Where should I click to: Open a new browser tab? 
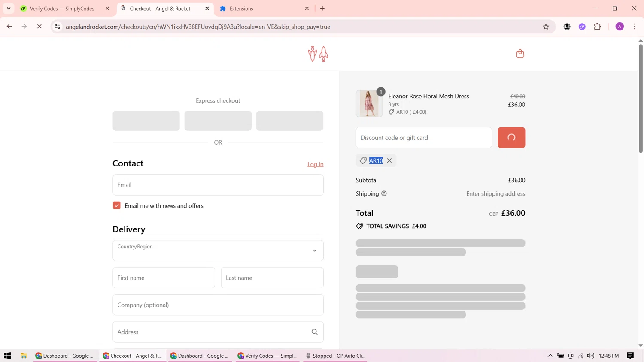(322, 9)
